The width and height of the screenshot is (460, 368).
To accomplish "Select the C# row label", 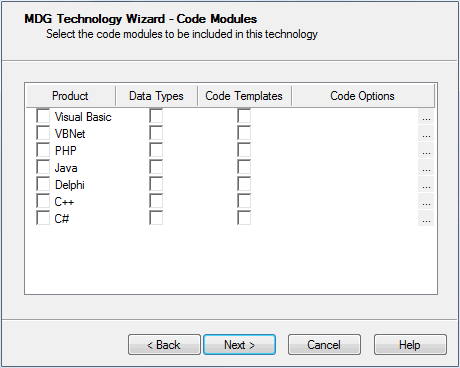I will tap(62, 219).
